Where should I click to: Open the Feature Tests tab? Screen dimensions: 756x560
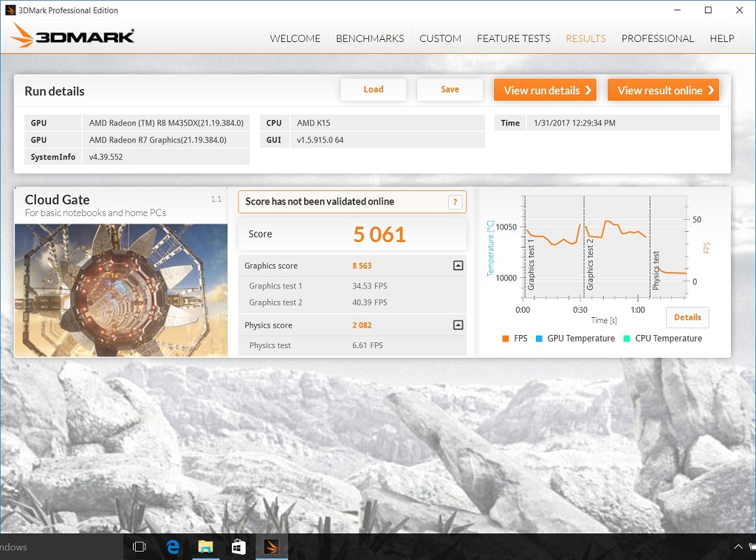pyautogui.click(x=513, y=38)
